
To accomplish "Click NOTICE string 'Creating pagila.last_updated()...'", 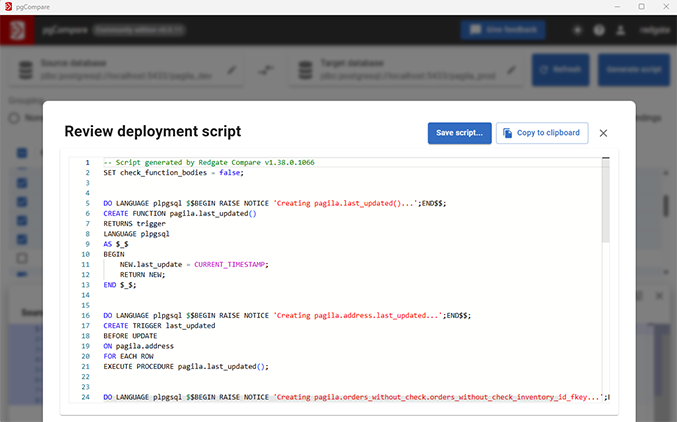I will pyautogui.click(x=346, y=203).
